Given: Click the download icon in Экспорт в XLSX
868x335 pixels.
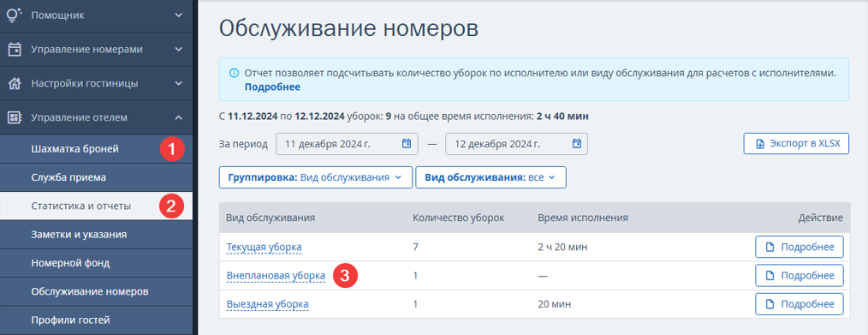Looking at the screenshot, I should 760,144.
